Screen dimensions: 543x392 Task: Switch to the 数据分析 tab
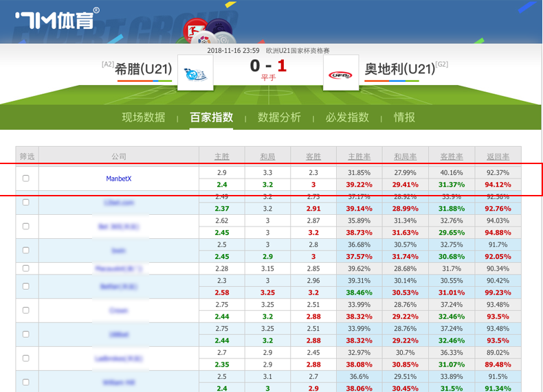(279, 117)
